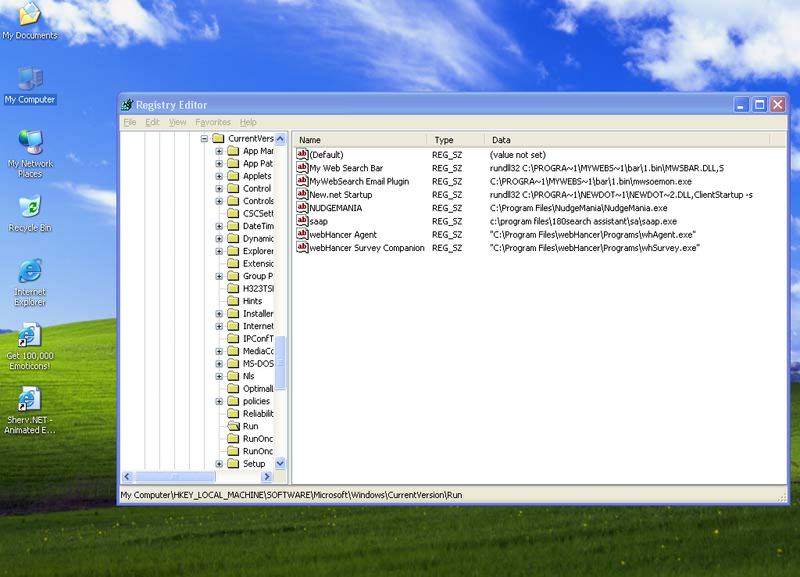This screenshot has width=800, height=577.
Task: Collapse the CurrentVers tree node
Action: (204, 138)
